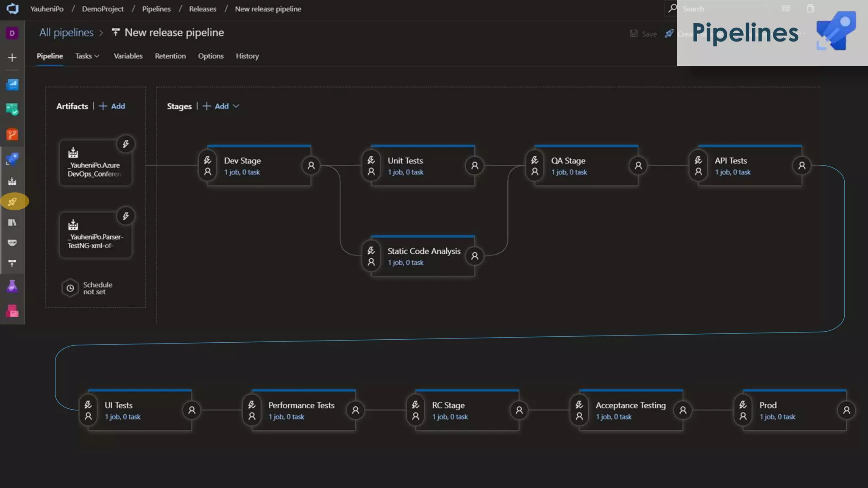
Task: Click continuous deployment trigger on Azure DevOps artifact
Action: [126, 144]
